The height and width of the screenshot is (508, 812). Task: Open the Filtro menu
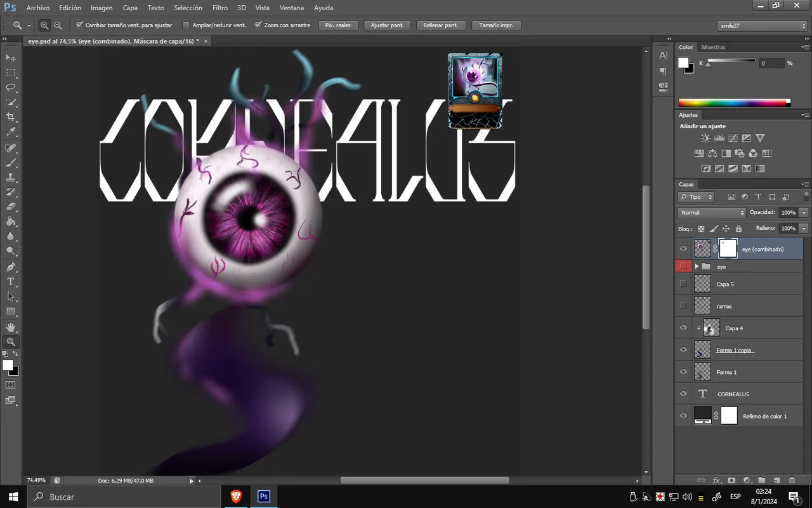coord(220,8)
